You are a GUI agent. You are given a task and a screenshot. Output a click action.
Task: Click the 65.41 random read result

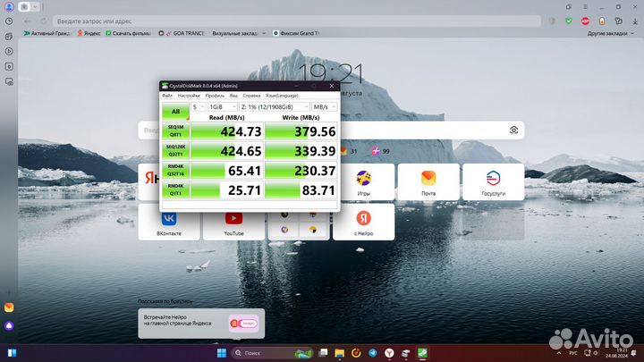click(x=226, y=171)
